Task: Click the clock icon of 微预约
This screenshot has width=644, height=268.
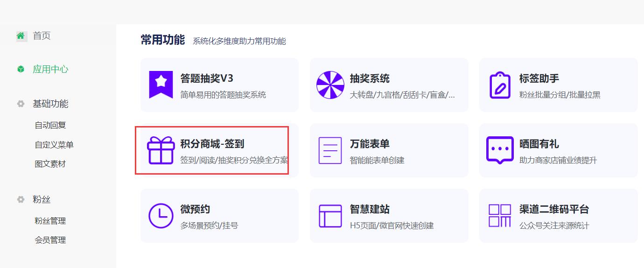Action: (161, 216)
